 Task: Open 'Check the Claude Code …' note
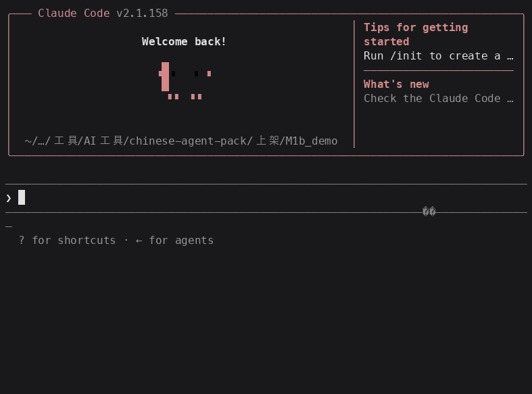tap(438, 98)
